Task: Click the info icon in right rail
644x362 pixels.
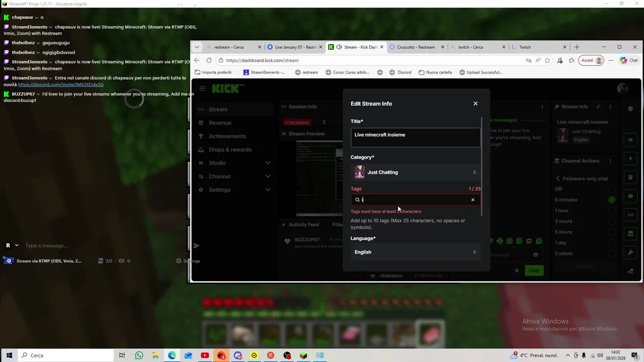Action: [x=630, y=109]
